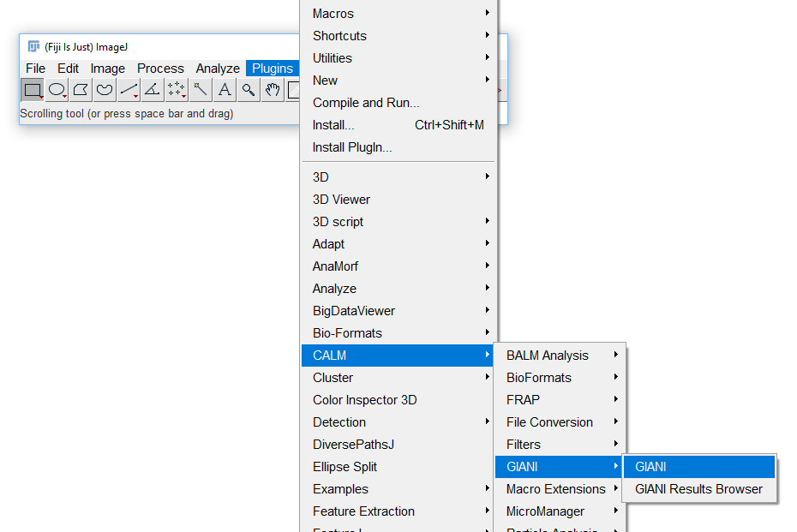The width and height of the screenshot is (797, 532).
Task: Expand the Macro Extensions submenu
Action: [x=560, y=489]
